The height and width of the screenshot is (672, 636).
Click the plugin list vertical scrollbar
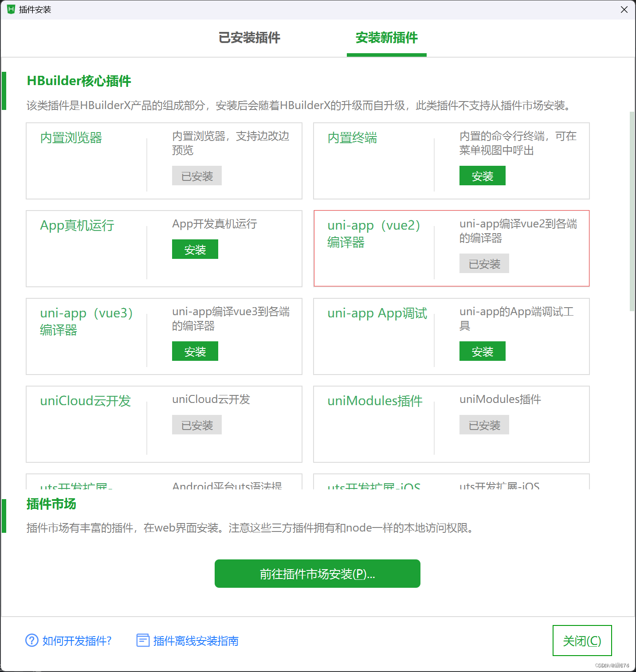[x=632, y=211]
